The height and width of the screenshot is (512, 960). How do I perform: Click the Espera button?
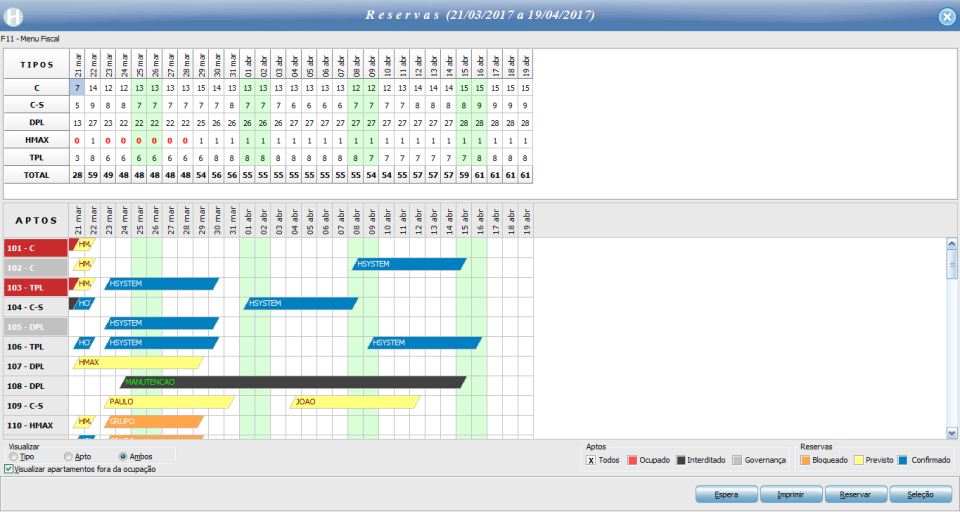pyautogui.click(x=726, y=494)
